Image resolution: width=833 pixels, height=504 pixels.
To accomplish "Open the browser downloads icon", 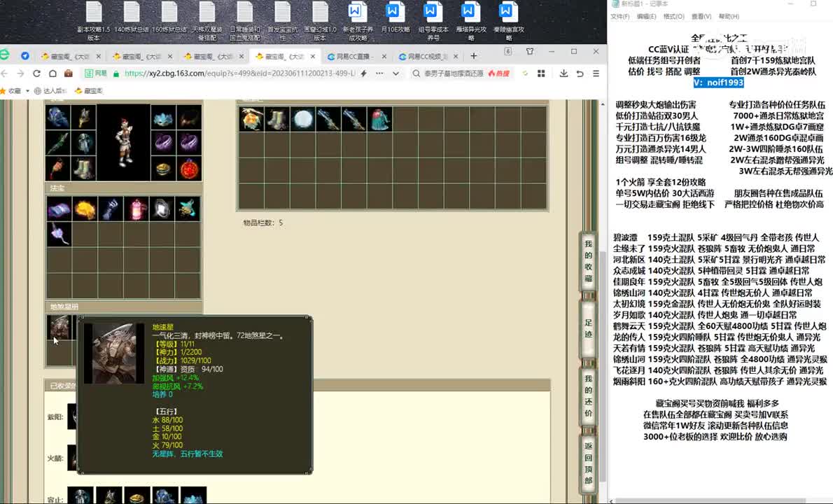I will tap(563, 73).
